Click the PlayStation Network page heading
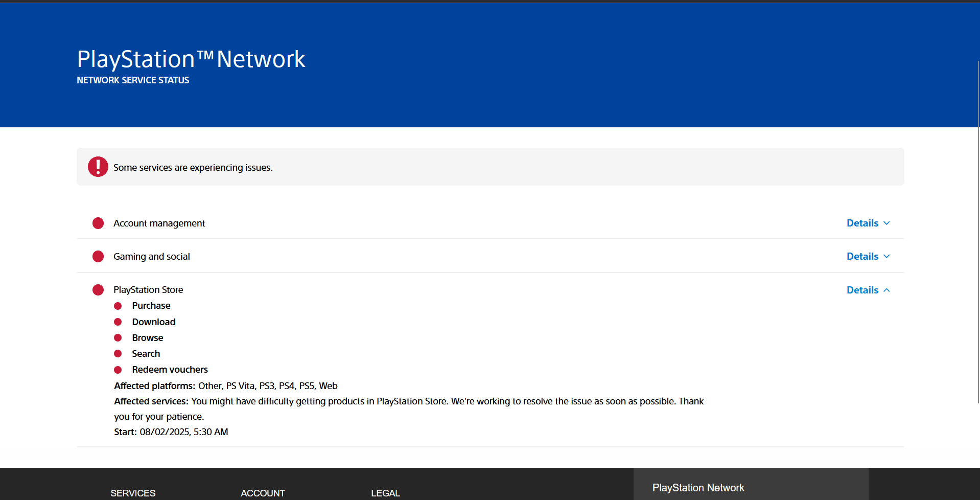This screenshot has height=500, width=980. [x=191, y=59]
